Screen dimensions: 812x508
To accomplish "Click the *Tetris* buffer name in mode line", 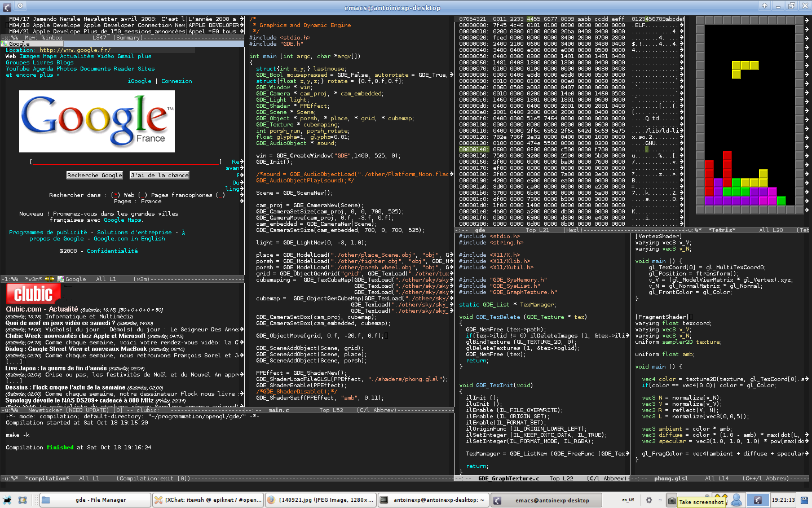I will click(722, 230).
